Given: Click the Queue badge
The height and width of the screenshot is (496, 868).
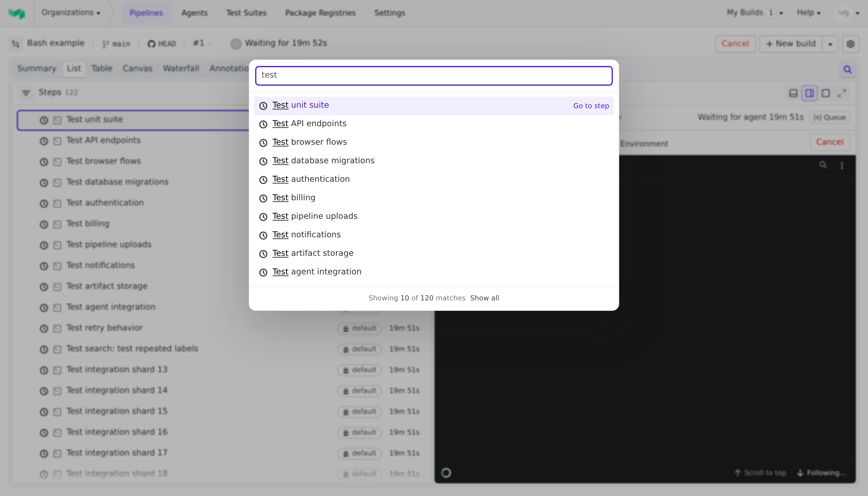Looking at the screenshot, I should click(x=830, y=117).
